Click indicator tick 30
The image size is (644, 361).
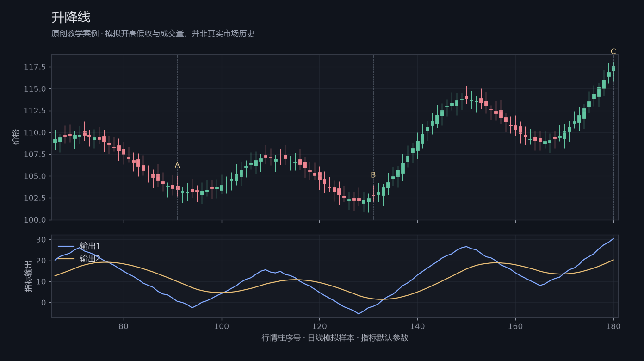point(42,240)
